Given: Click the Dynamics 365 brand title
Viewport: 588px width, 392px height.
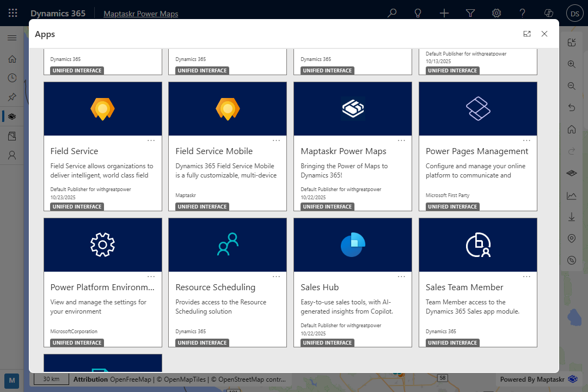Looking at the screenshot, I should click(58, 13).
